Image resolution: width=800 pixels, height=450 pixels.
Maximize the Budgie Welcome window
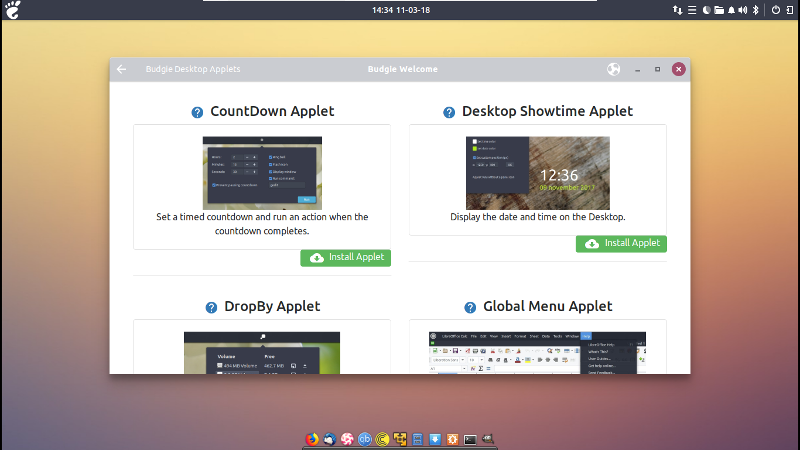click(658, 69)
